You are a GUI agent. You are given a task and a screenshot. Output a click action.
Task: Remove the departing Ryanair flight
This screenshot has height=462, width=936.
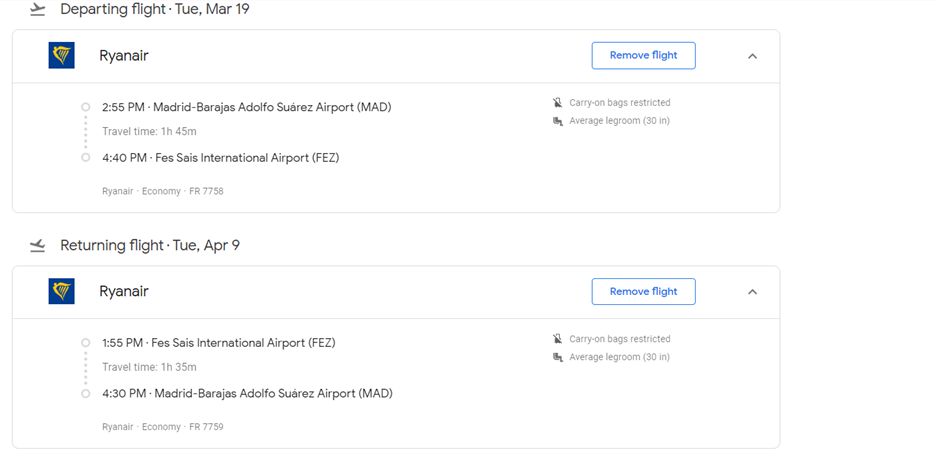click(643, 56)
